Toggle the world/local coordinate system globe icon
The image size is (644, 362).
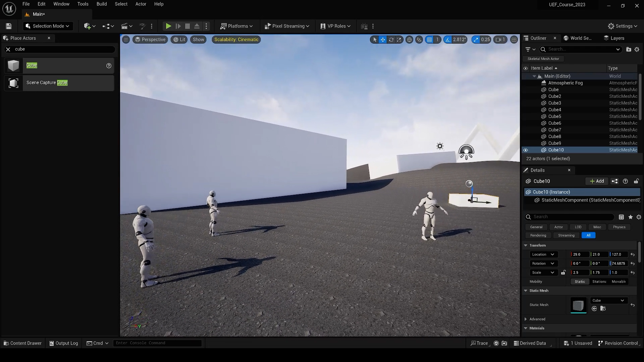point(409,40)
